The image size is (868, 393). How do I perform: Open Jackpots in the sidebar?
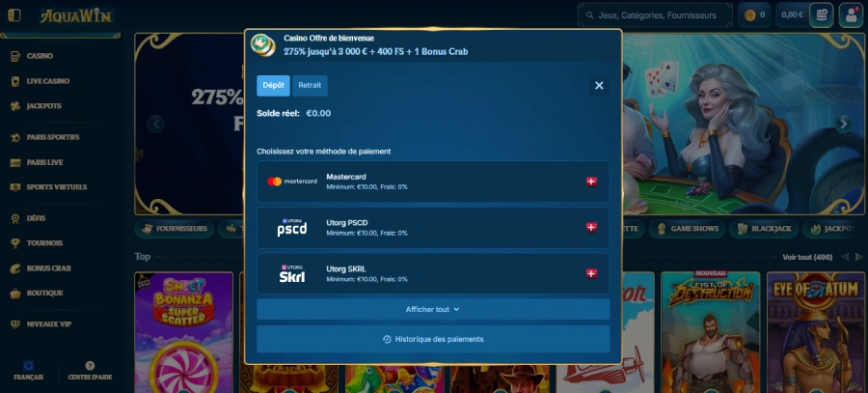43,105
